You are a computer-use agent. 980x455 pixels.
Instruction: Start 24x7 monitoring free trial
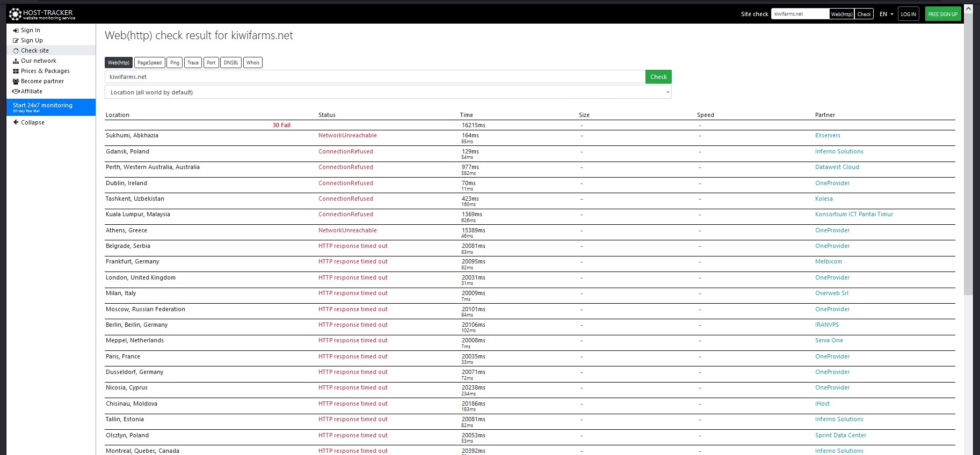tap(51, 107)
